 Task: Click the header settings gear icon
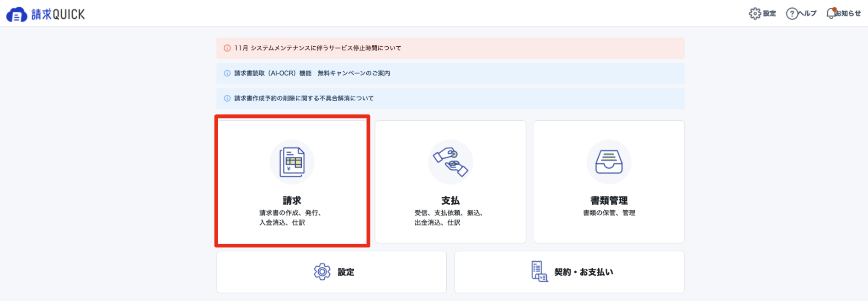point(755,14)
